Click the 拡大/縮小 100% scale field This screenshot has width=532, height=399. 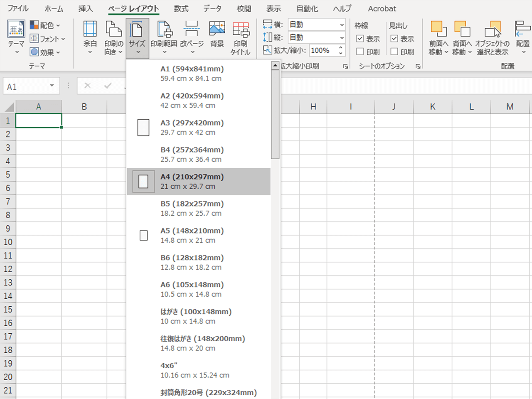pyautogui.click(x=323, y=51)
